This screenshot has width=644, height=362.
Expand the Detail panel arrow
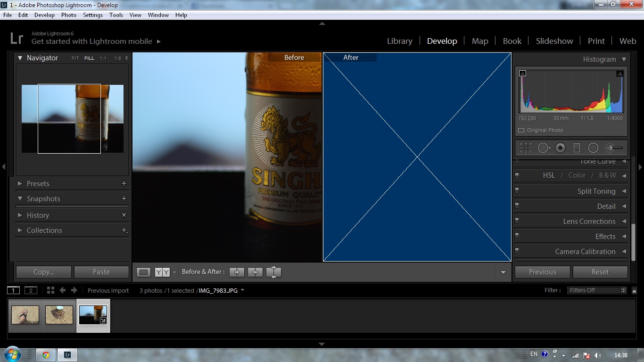point(624,206)
